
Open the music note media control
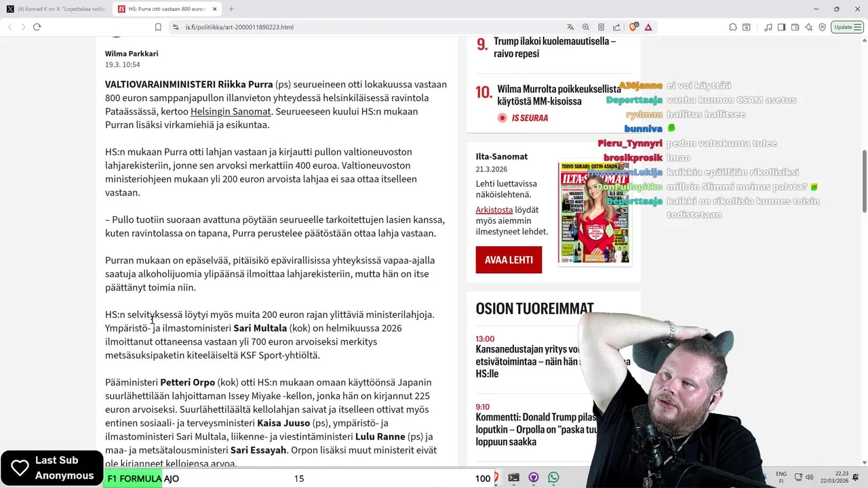point(768,27)
